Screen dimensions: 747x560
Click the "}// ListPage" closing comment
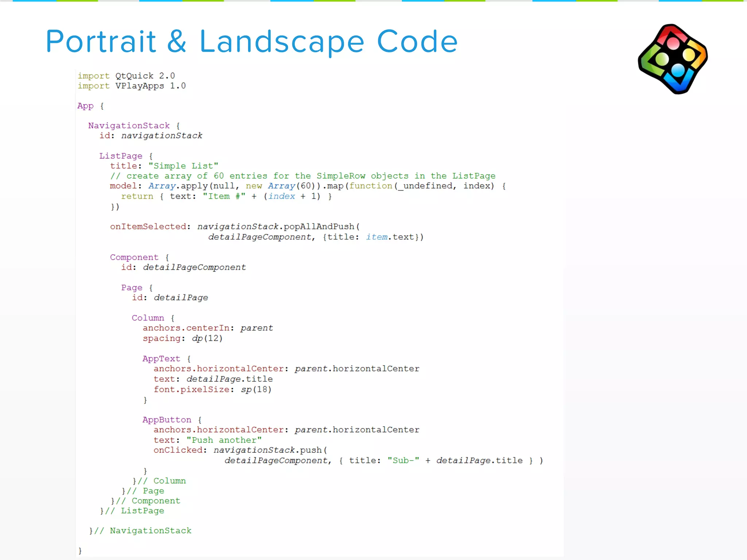point(132,511)
